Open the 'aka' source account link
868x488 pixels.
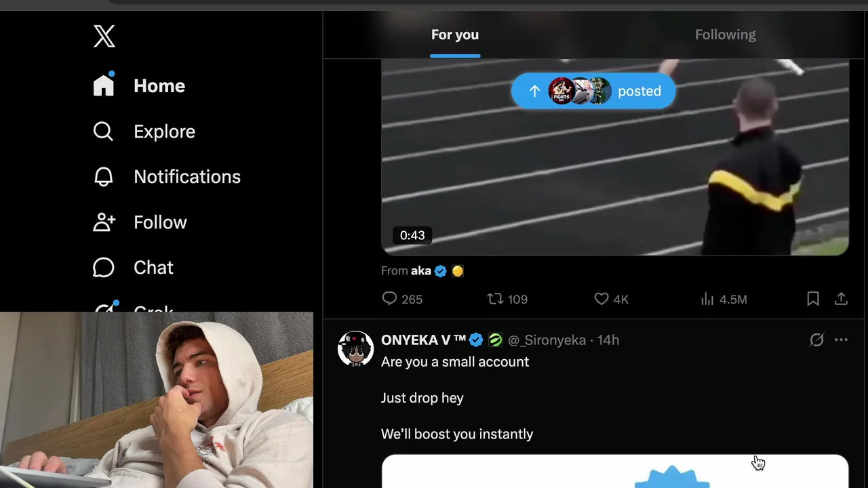pos(421,270)
